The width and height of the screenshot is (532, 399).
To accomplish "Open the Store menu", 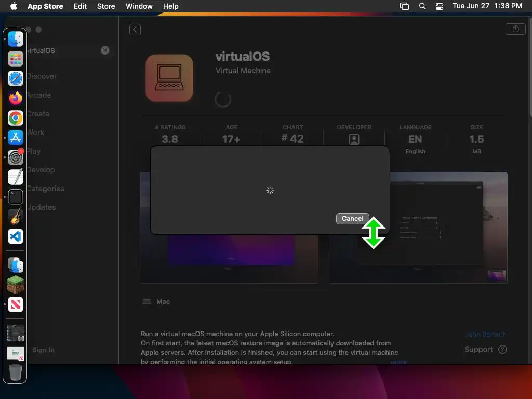I will [x=106, y=6].
